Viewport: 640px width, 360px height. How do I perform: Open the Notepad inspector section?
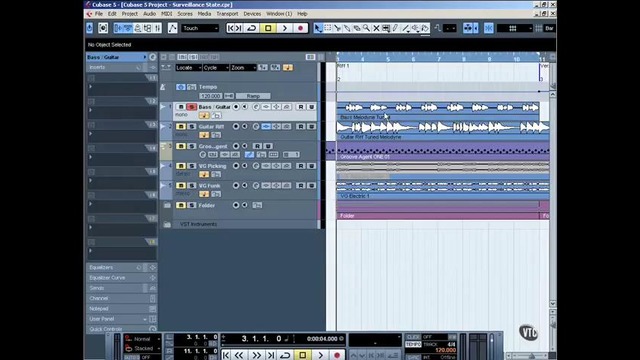(122, 309)
